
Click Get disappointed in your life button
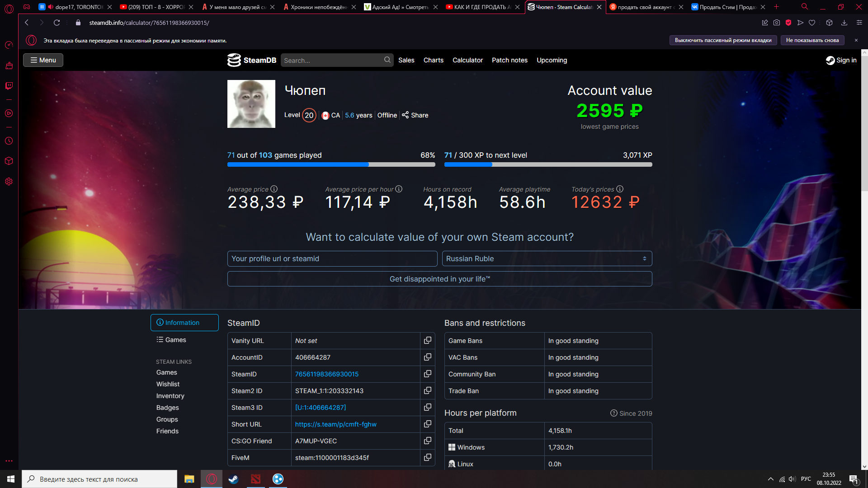coord(439,279)
